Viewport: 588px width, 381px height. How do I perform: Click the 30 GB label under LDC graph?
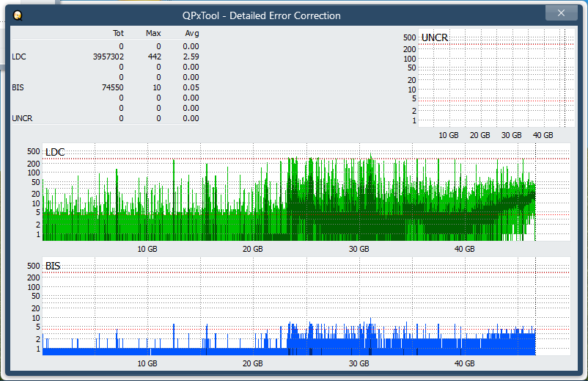(x=359, y=249)
